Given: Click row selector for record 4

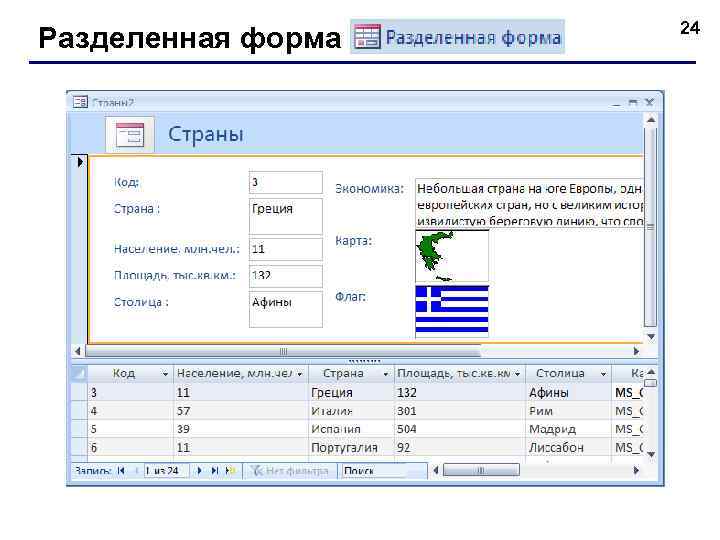Looking at the screenshot, I should pos(79,411).
